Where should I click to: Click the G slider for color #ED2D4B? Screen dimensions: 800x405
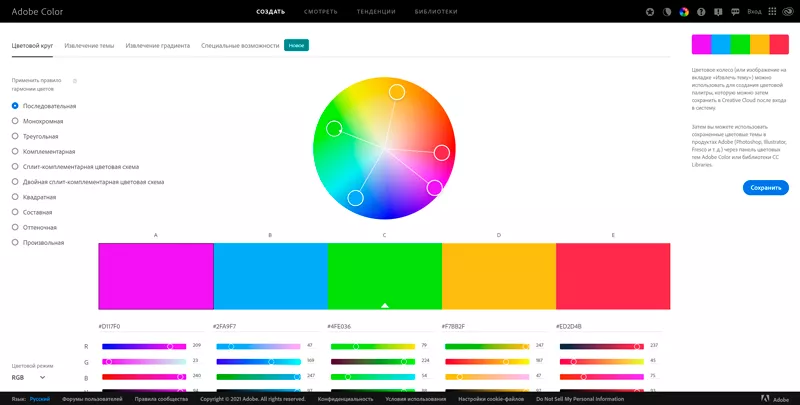pyautogui.click(x=602, y=362)
